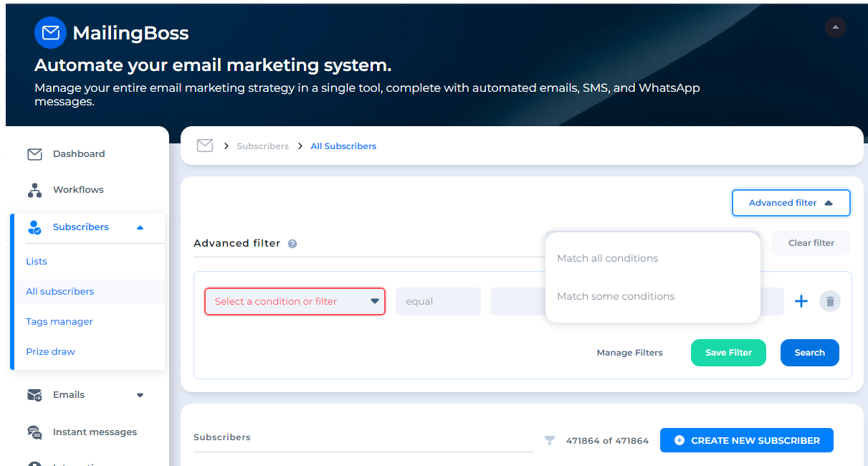The width and height of the screenshot is (868, 466).
Task: Collapse the header banner with round arrow button
Action: (835, 27)
